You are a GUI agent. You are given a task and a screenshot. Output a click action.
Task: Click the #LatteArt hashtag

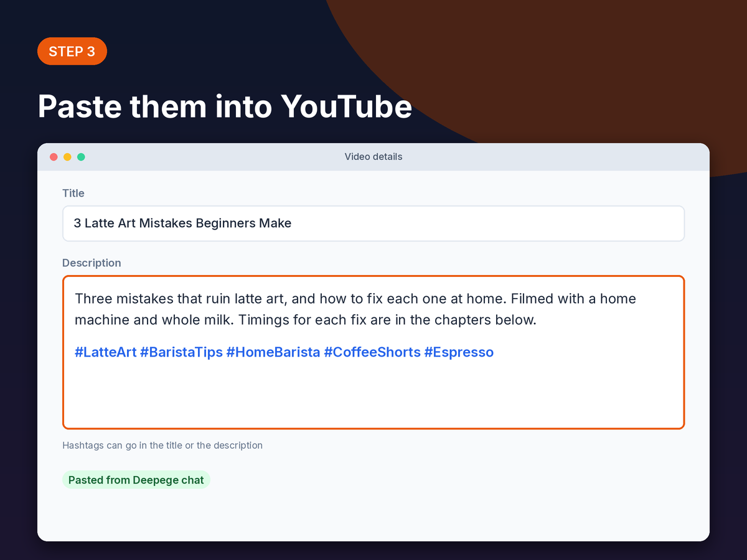pos(105,352)
